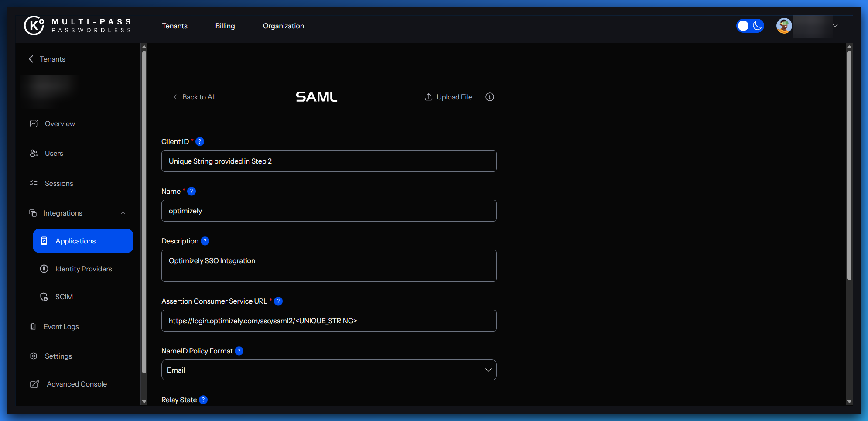868x421 pixels.
Task: Click the main page vertical scrollbar
Action: (849, 166)
